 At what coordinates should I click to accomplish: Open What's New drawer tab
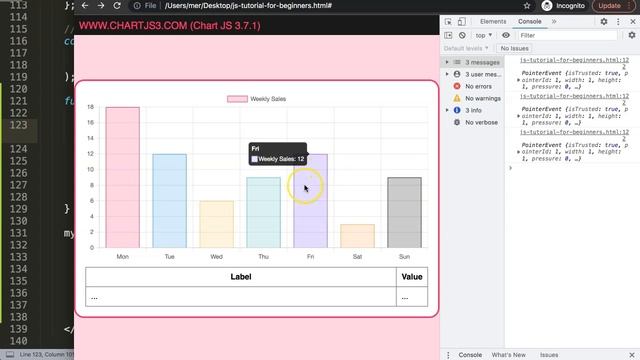point(509,355)
